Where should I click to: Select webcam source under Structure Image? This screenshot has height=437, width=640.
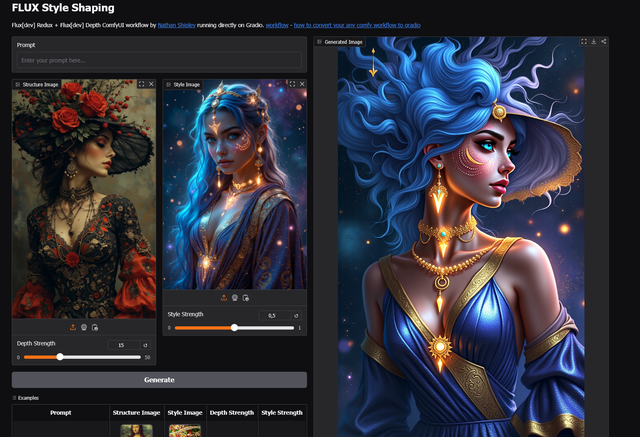tap(84, 327)
